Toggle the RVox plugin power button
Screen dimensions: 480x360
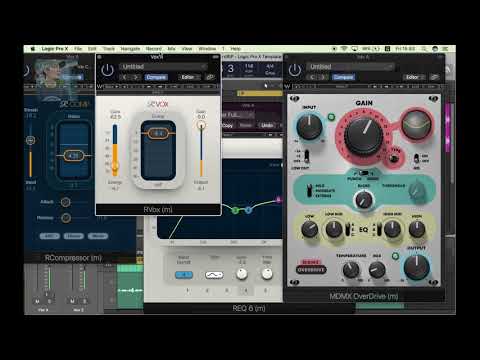107,70
